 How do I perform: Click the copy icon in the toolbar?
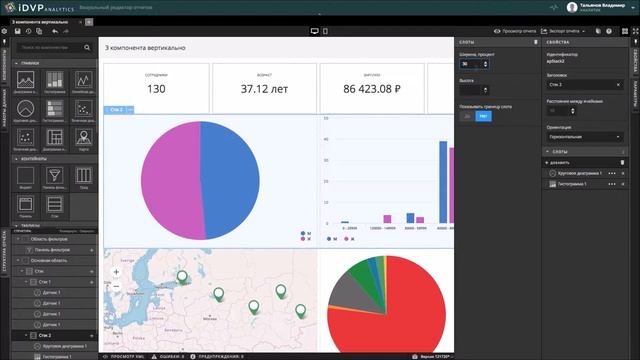(x=39, y=31)
